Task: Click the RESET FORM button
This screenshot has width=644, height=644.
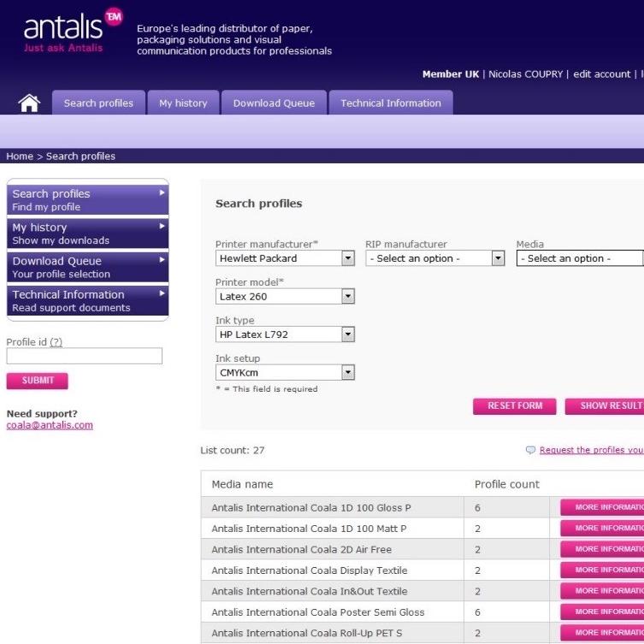Action: point(514,406)
